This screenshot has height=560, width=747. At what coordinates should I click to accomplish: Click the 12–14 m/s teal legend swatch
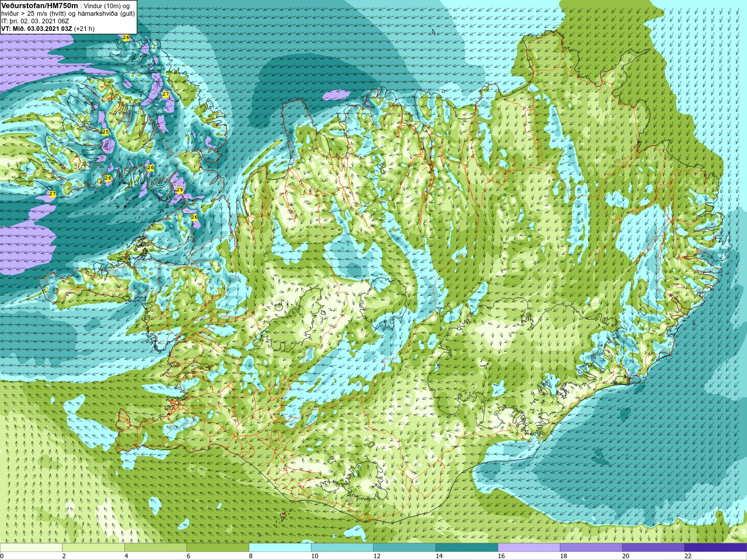tap(404, 548)
